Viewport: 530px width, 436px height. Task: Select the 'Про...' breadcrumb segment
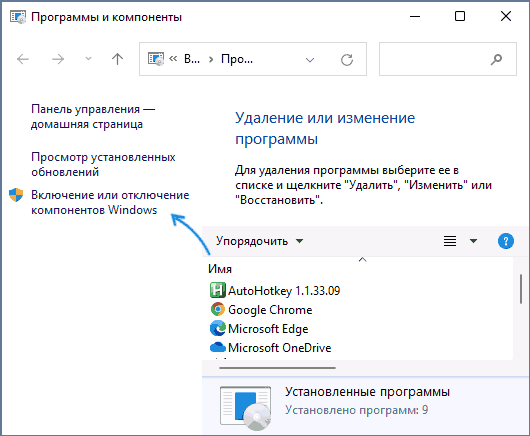pyautogui.click(x=237, y=59)
